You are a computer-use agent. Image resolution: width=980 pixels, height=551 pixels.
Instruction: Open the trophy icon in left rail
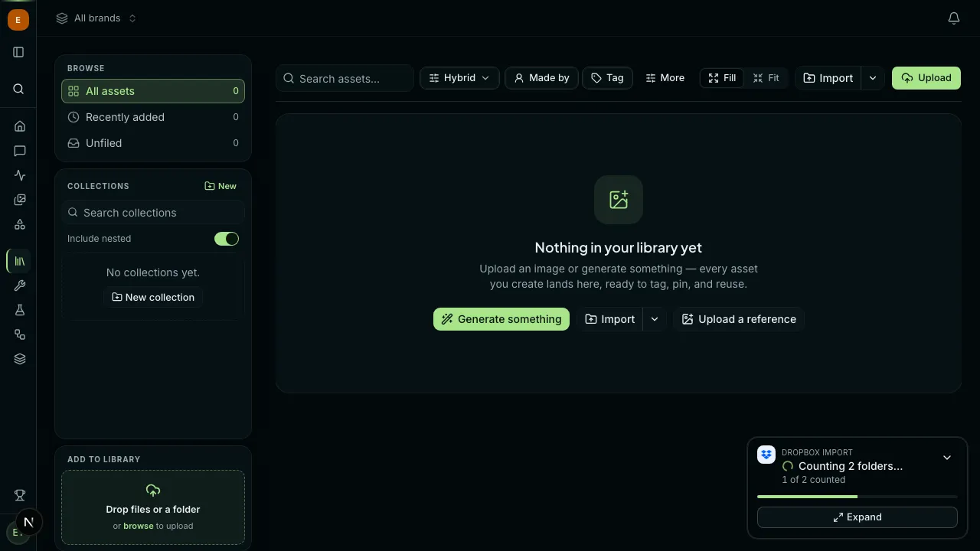coord(20,496)
